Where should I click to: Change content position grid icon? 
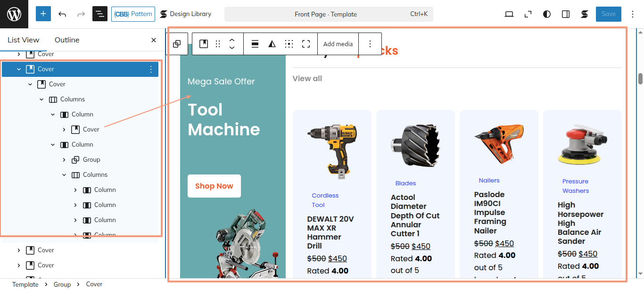289,44
